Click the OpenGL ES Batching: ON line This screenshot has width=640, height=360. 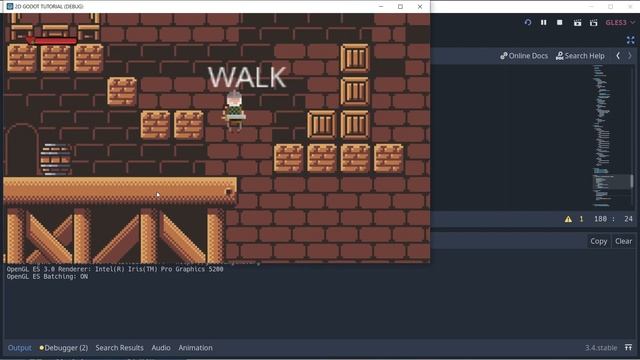pyautogui.click(x=47, y=277)
